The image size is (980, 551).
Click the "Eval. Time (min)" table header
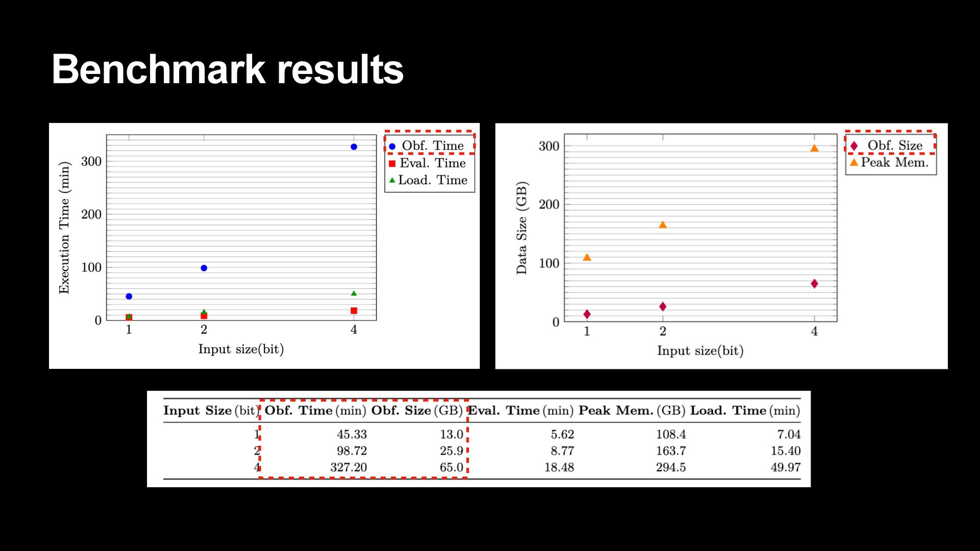click(521, 411)
